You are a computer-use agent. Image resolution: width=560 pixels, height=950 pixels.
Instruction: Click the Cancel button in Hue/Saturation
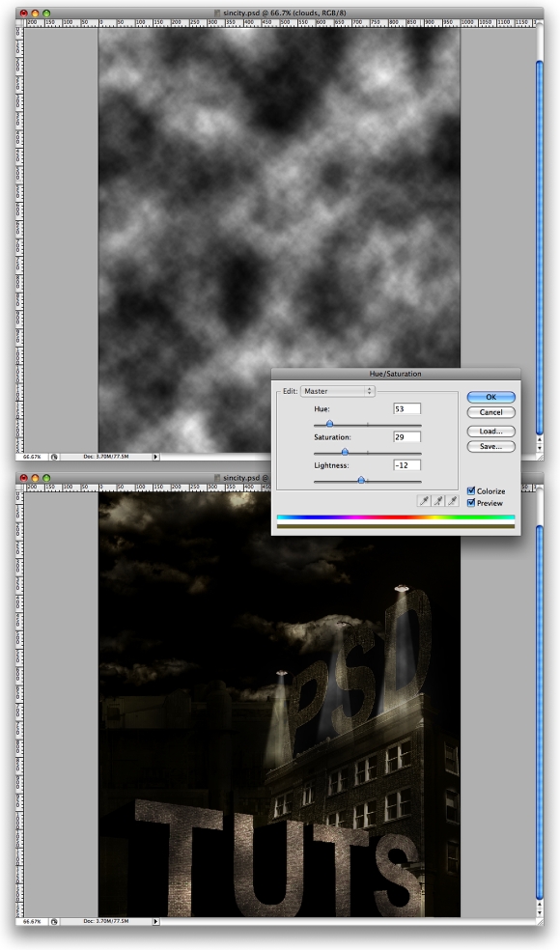point(490,412)
